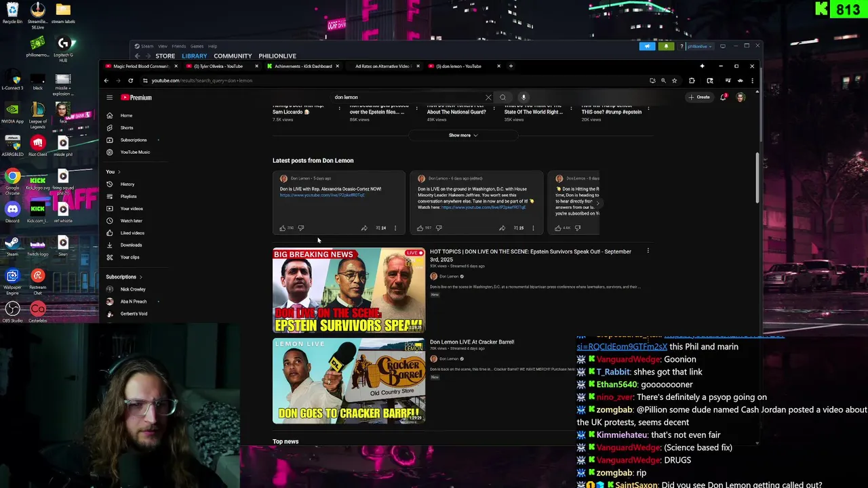Image resolution: width=868 pixels, height=488 pixels.
Task: Click 'Don Lemon LIVE At Cracker Barrel!' title
Action: 472,342
